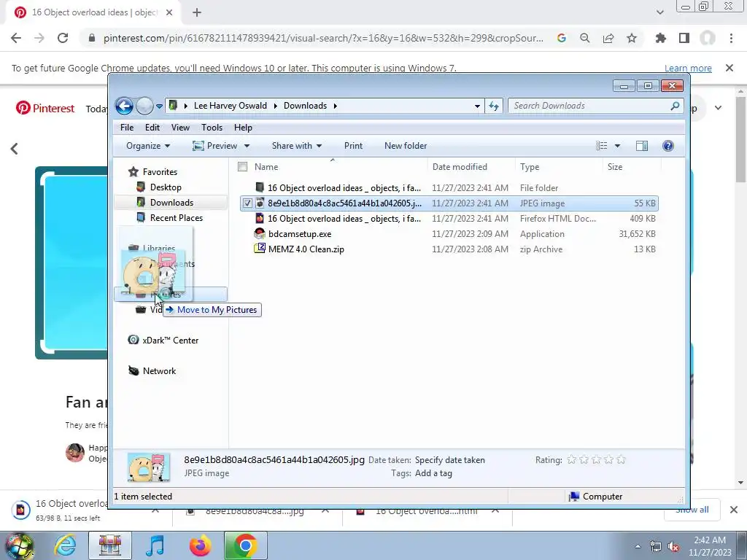Click Pinterest logo home link

point(45,108)
